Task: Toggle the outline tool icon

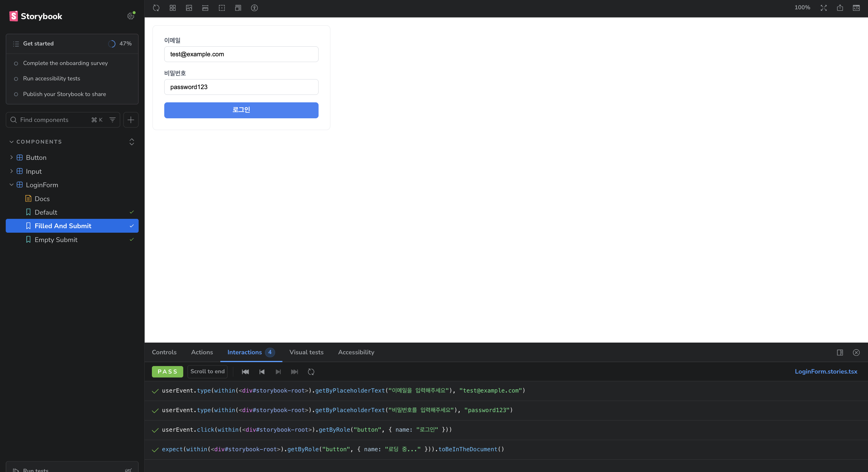Action: pyautogui.click(x=222, y=8)
